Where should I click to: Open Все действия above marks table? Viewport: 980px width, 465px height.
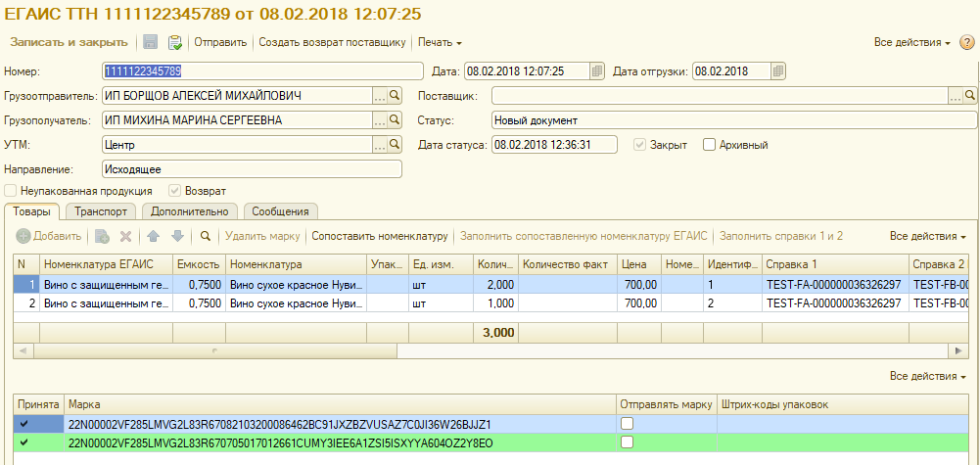pyautogui.click(x=927, y=377)
